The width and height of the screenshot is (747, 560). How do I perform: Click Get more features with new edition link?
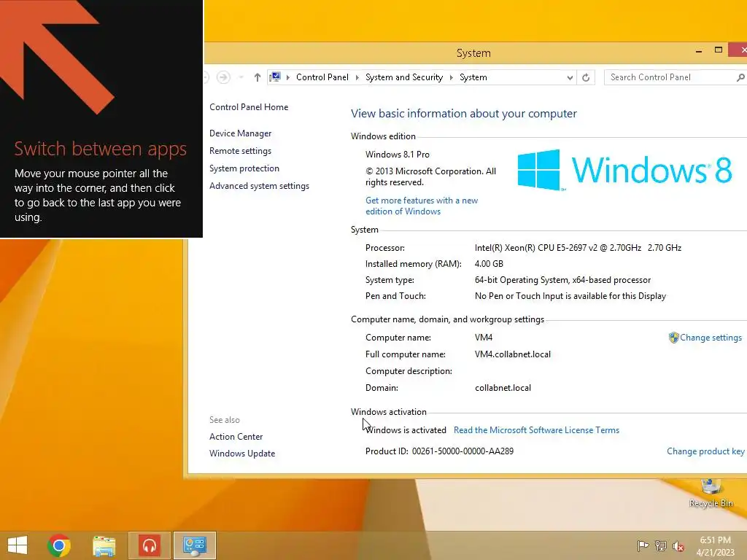tap(422, 206)
